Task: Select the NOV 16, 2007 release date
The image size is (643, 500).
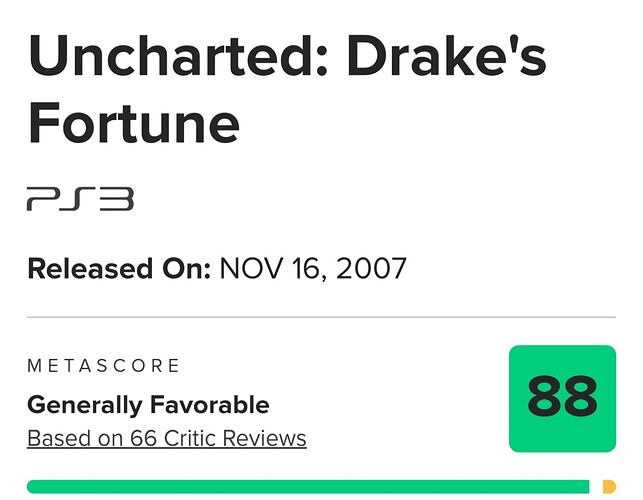Action: tap(313, 269)
